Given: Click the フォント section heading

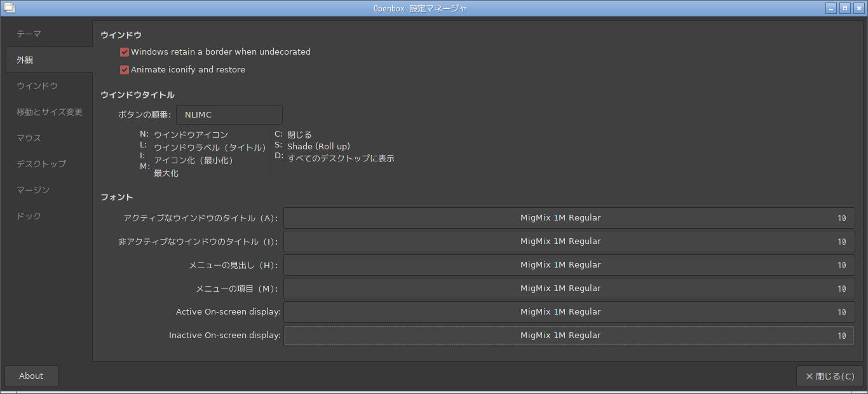Looking at the screenshot, I should [x=117, y=198].
